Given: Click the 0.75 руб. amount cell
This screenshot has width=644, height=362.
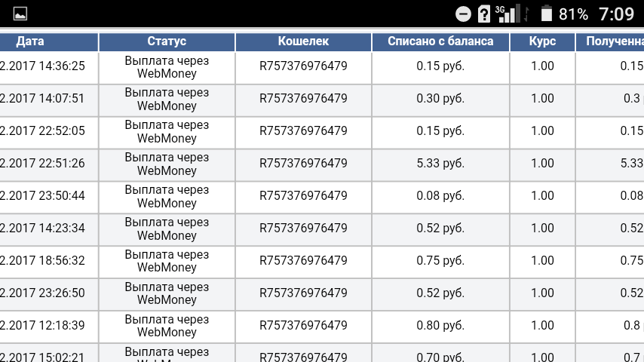Looking at the screenshot, I should 440,261.
